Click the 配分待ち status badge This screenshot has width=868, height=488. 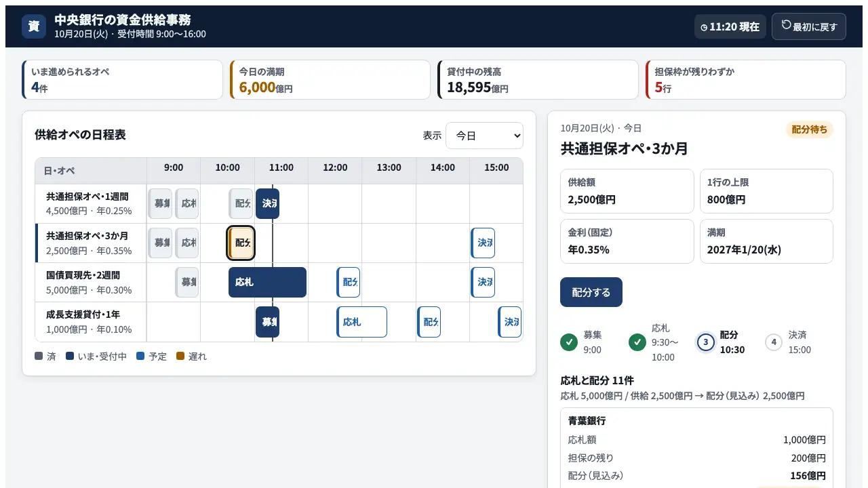810,129
